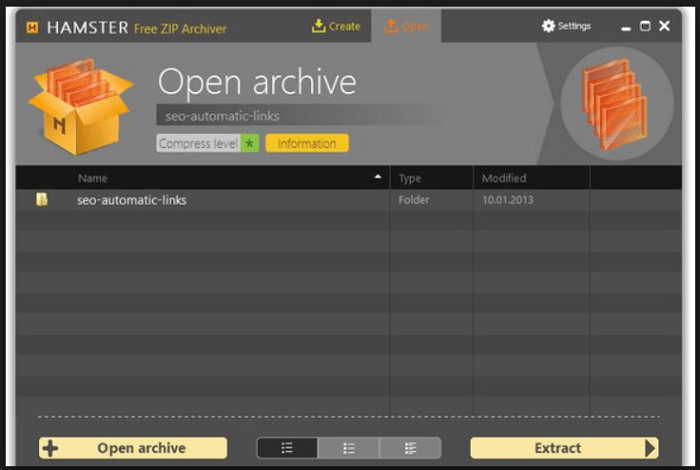
Task: Maximize the Hamster window
Action: point(645,26)
